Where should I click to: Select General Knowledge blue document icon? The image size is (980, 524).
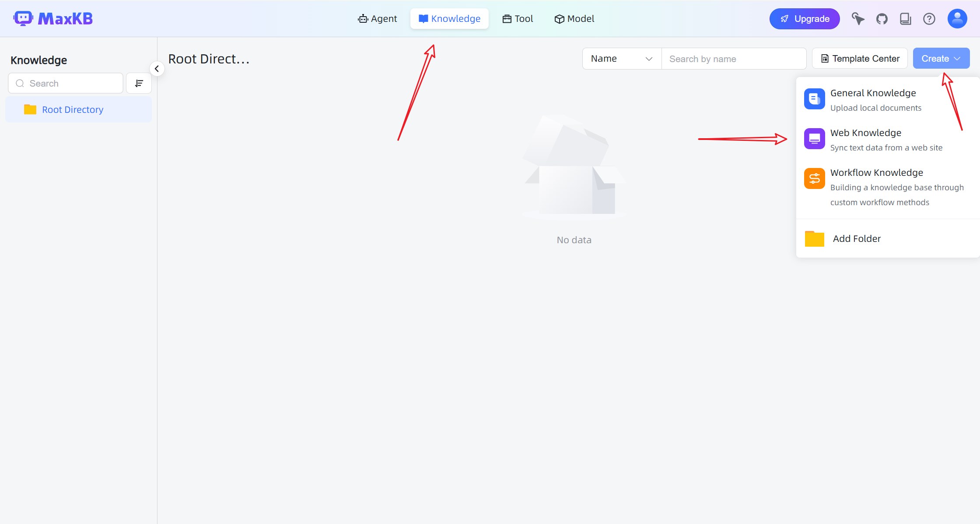814,99
